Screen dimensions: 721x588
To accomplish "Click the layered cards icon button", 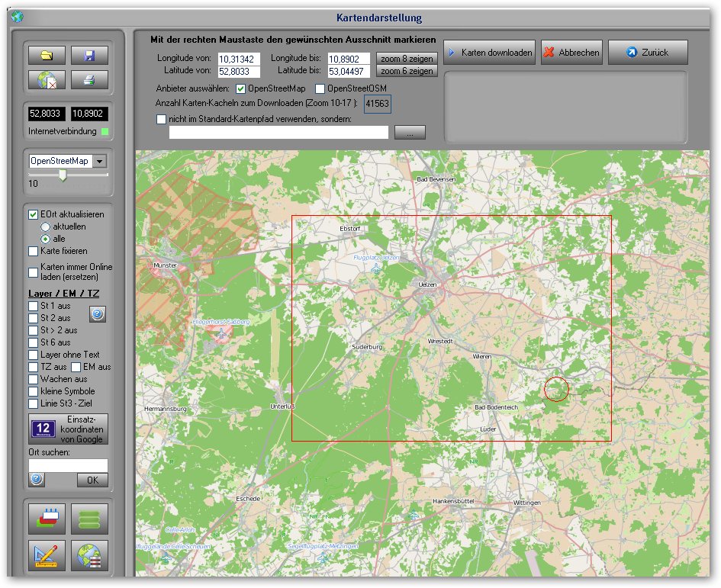I will tap(47, 519).
